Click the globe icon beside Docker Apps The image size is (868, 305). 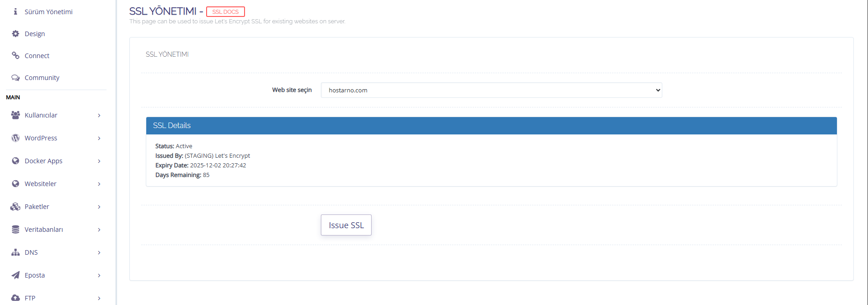click(16, 161)
